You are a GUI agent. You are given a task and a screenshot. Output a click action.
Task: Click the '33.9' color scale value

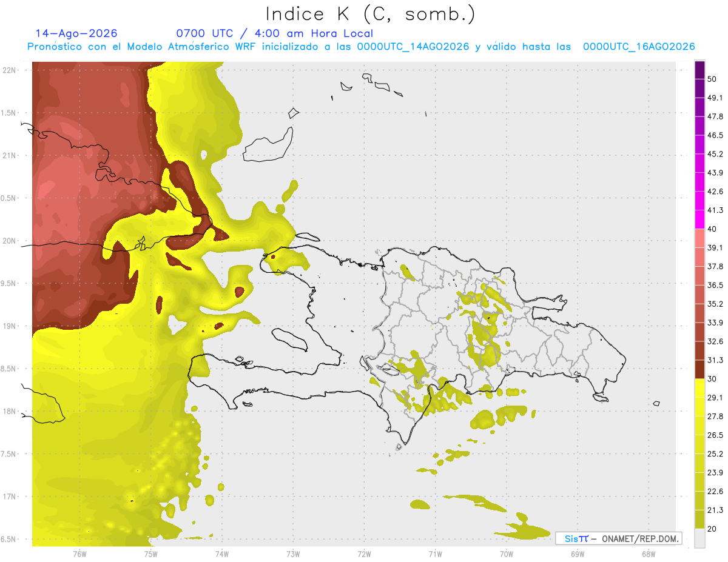click(x=715, y=323)
